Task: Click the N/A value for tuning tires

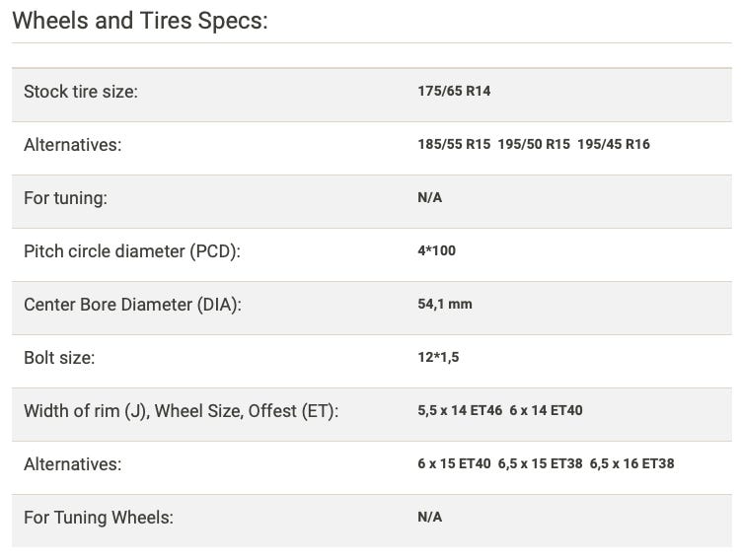Action: (x=430, y=197)
